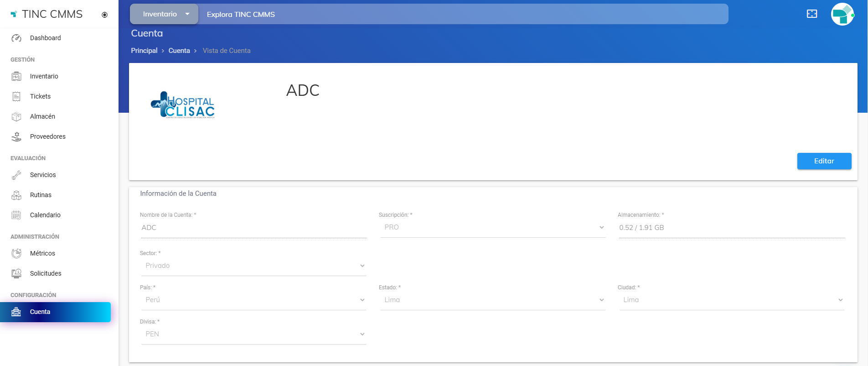
Task: Open the País Perú dropdown
Action: click(x=253, y=300)
